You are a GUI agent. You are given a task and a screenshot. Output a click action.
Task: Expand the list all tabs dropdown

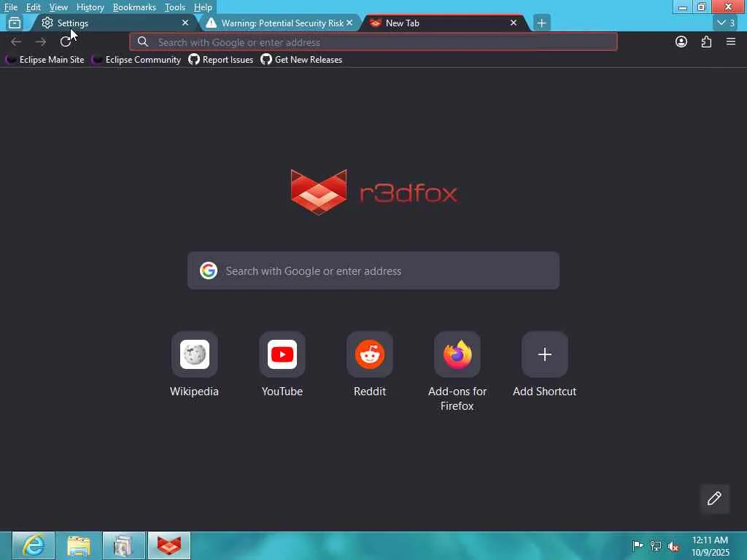pyautogui.click(x=726, y=23)
